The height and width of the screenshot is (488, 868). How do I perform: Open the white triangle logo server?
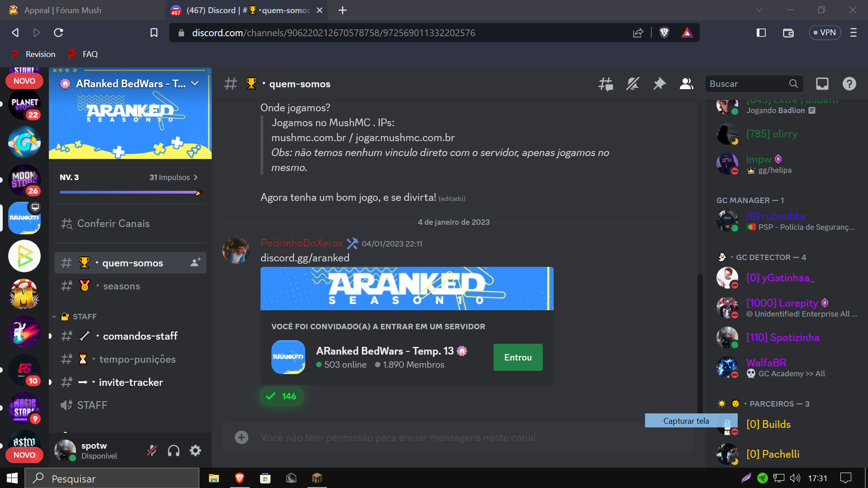tap(24, 256)
